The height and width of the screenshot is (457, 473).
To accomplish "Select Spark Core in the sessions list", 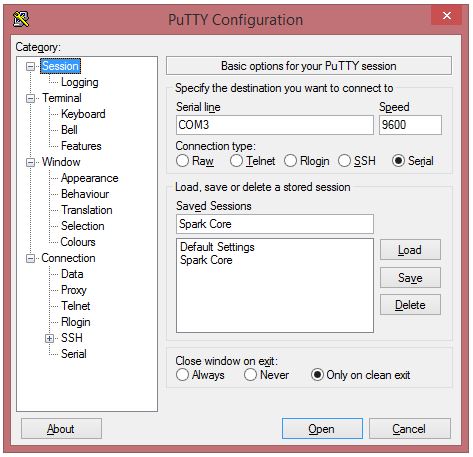I will pos(206,260).
